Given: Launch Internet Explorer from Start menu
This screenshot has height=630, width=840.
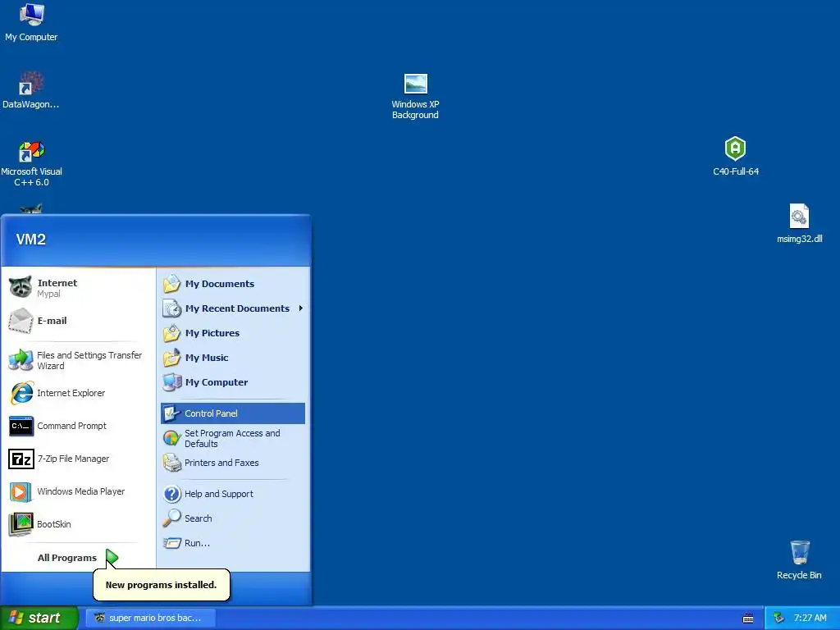Looking at the screenshot, I should 79,393.
